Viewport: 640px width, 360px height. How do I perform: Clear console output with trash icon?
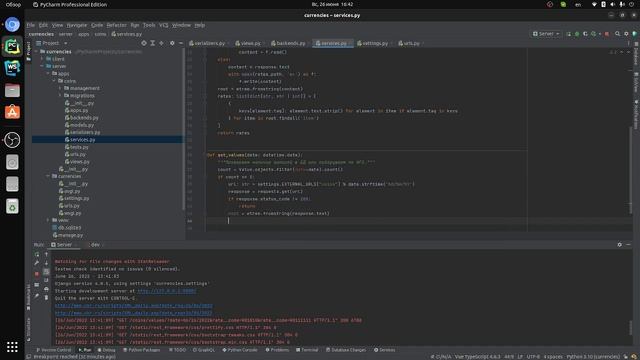pos(46,298)
